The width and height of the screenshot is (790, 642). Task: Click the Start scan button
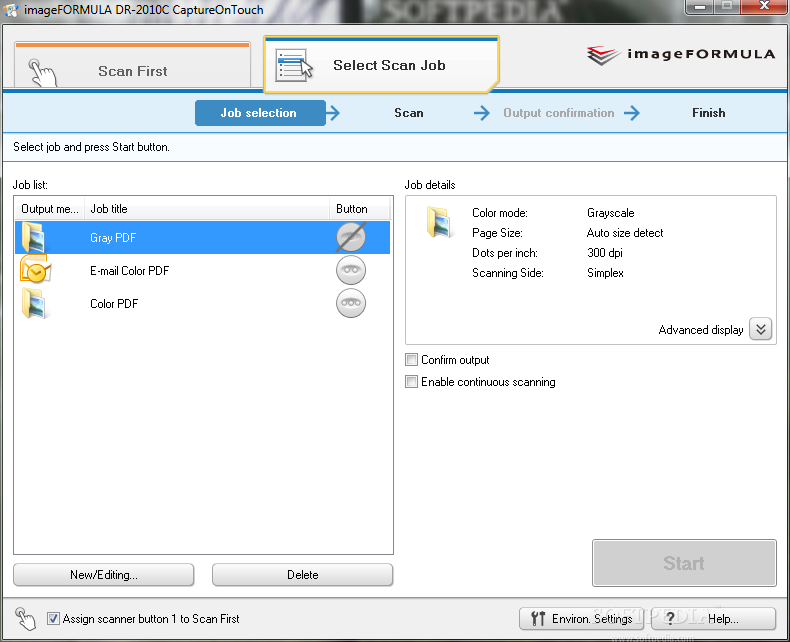pos(684,563)
